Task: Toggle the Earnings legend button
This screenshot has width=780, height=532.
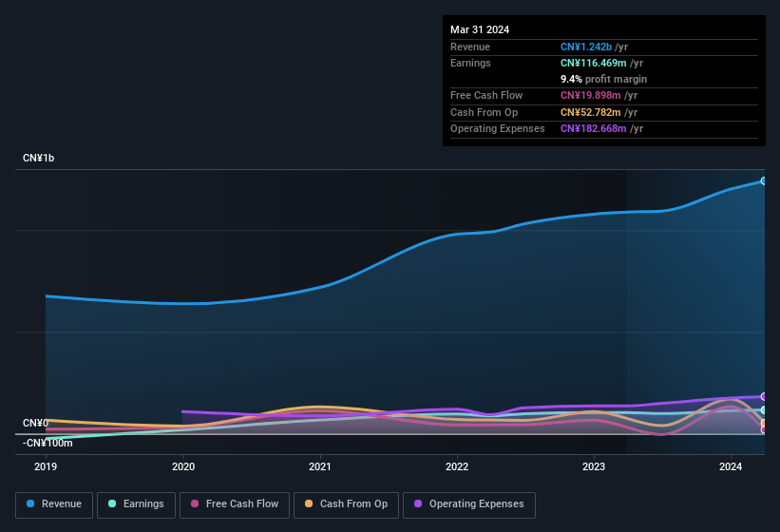Action: point(136,504)
